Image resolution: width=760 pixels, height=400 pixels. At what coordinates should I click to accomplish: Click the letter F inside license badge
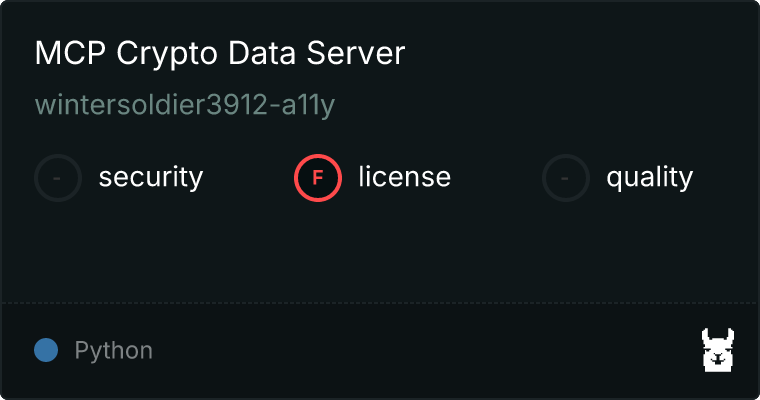coord(318,178)
